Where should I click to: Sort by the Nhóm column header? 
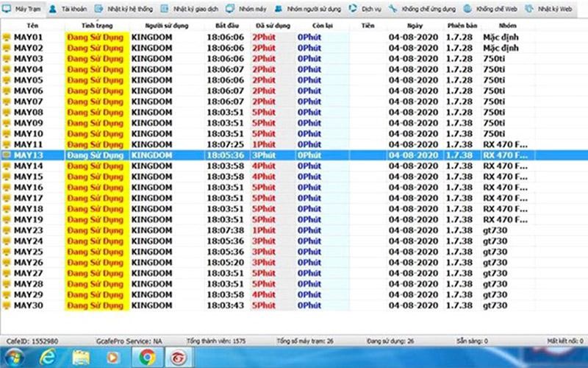508,26
